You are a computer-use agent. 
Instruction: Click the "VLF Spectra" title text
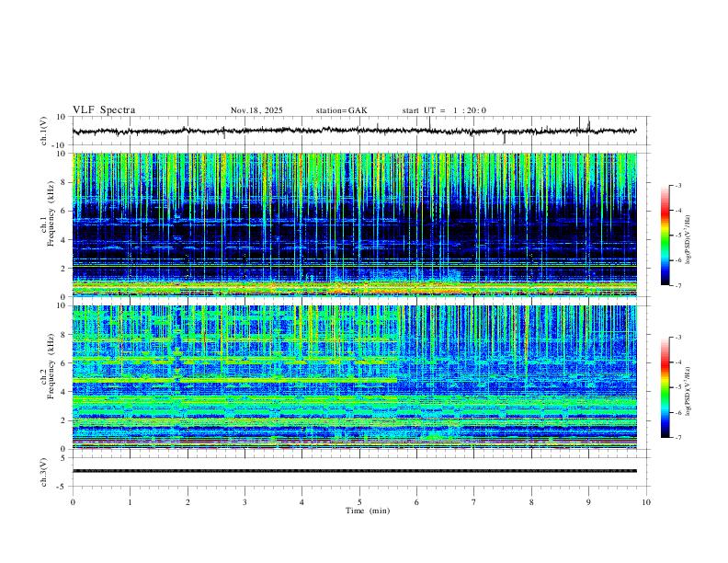pos(104,110)
